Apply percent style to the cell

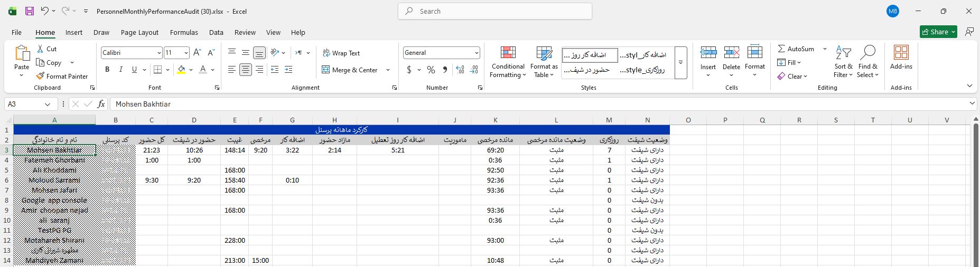[431, 70]
